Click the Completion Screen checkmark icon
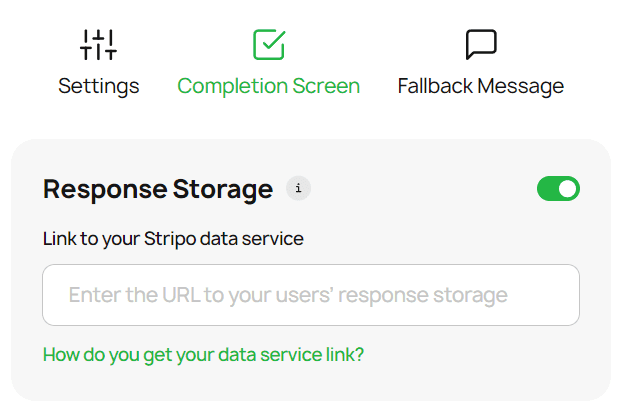Image resolution: width=628 pixels, height=415 pixels. coord(269,44)
